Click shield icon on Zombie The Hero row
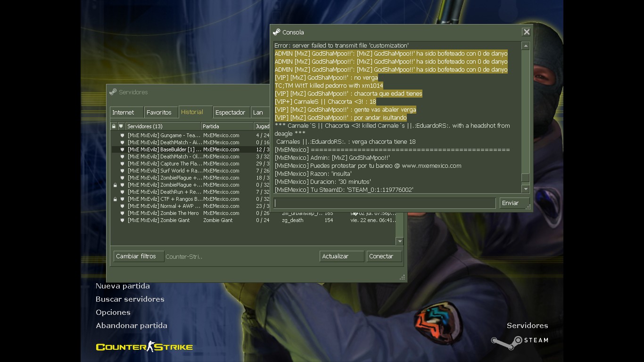Image resolution: width=644 pixels, height=362 pixels. (x=122, y=213)
